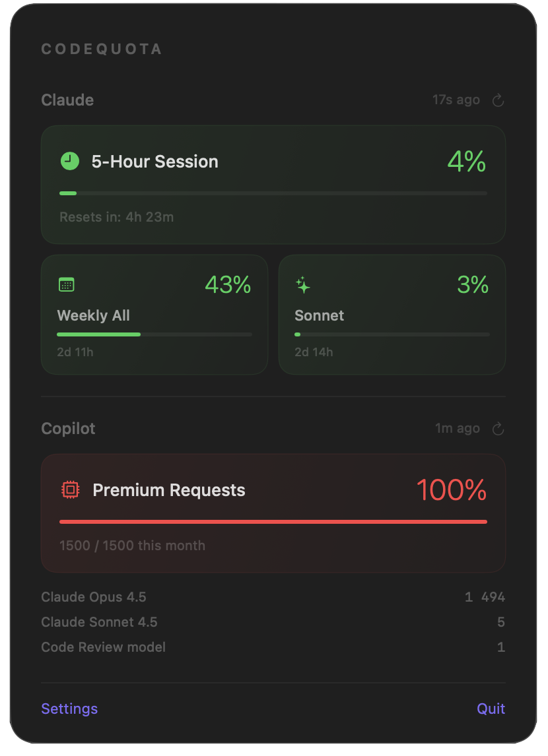Click the Copilot section header
Image resolution: width=548 pixels, height=756 pixels.
(x=68, y=428)
